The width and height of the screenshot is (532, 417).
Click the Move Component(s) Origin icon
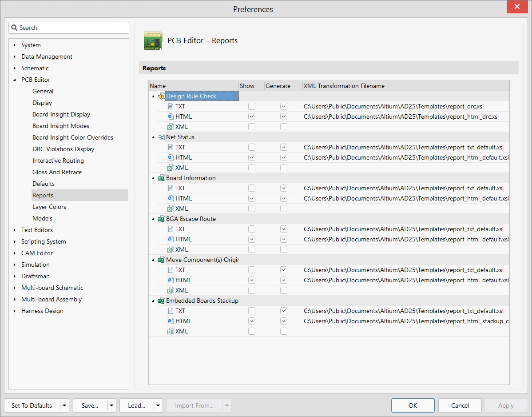click(162, 260)
